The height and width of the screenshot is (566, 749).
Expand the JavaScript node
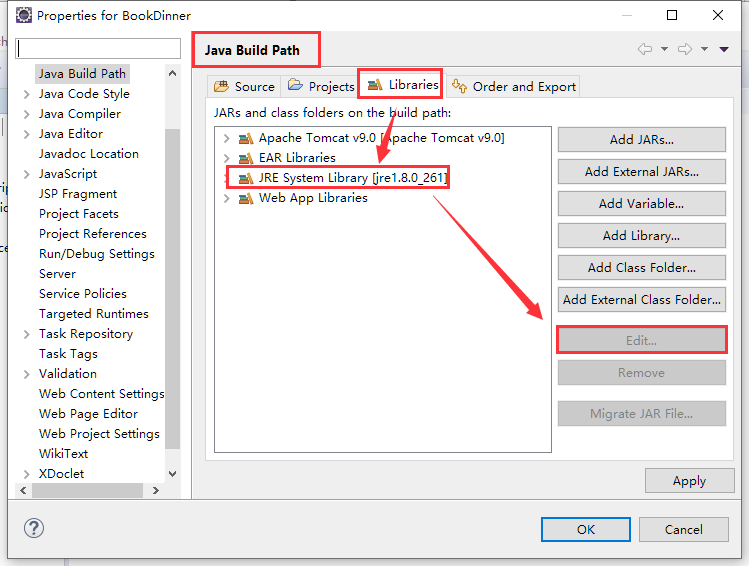pyautogui.click(x=27, y=174)
